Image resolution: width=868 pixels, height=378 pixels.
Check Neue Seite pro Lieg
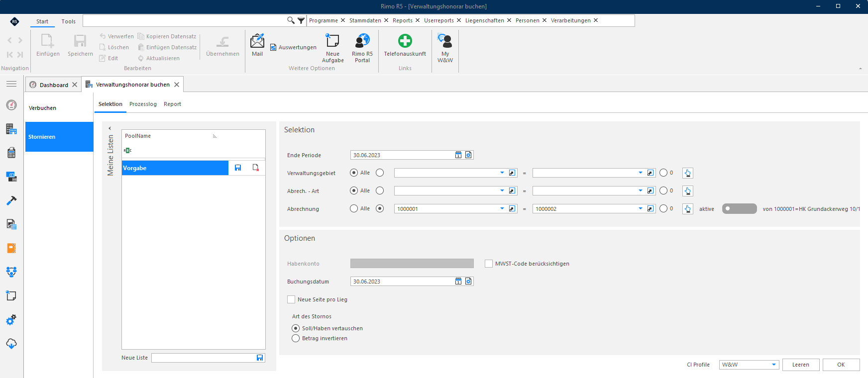[x=291, y=299]
